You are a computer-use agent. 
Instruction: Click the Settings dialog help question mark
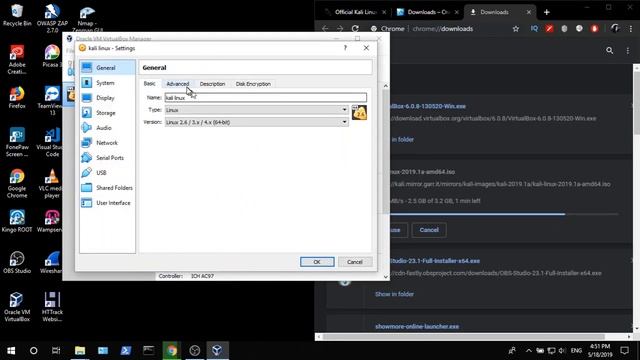345,48
